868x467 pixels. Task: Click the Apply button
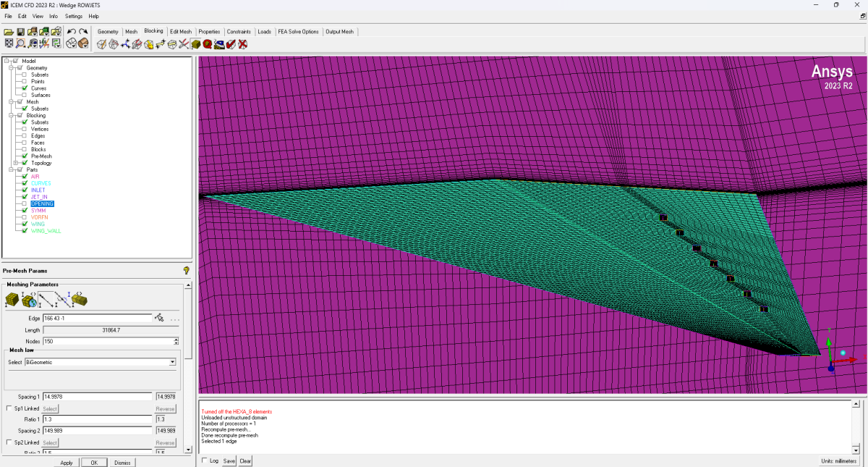pyautogui.click(x=67, y=463)
